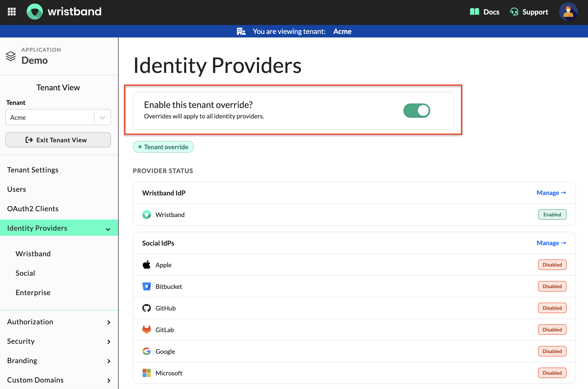The image size is (588, 389).
Task: Click the Support headset icon
Action: click(514, 12)
